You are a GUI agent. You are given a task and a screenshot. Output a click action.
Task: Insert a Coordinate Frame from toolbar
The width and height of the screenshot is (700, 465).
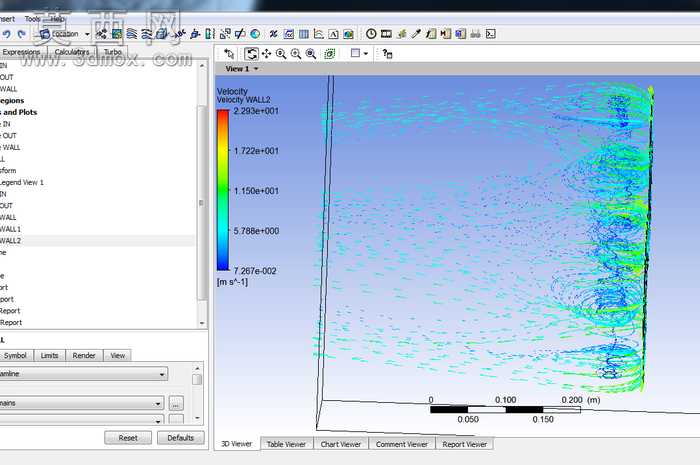tap(195, 34)
